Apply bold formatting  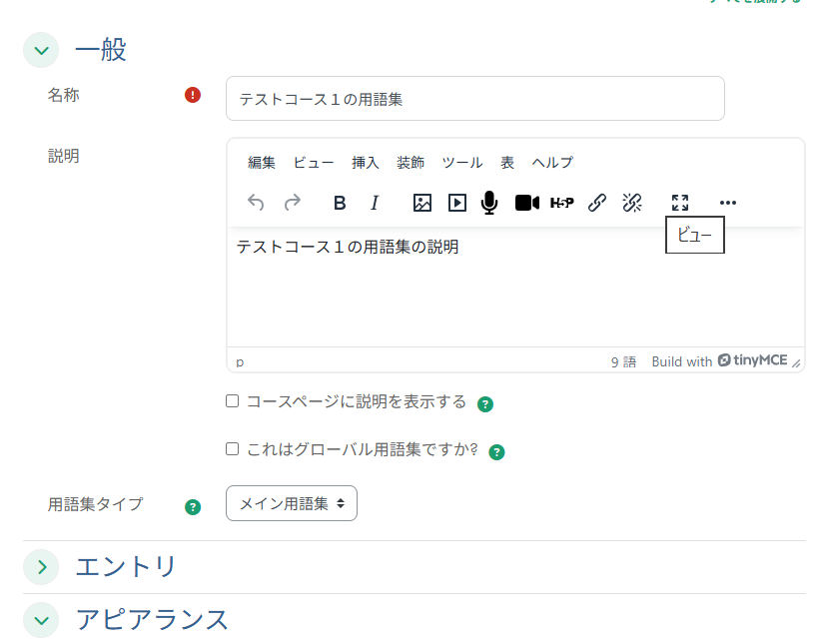[340, 203]
